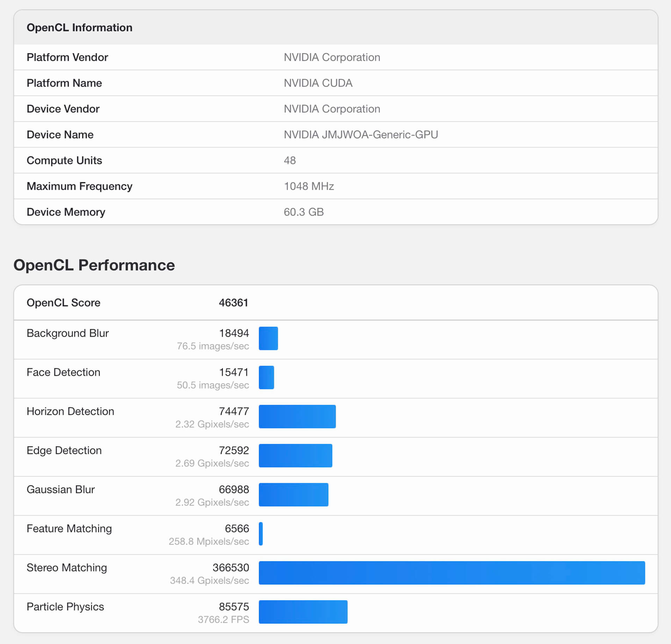Click the Stereo Matching score bar
The height and width of the screenshot is (644, 671).
point(452,573)
